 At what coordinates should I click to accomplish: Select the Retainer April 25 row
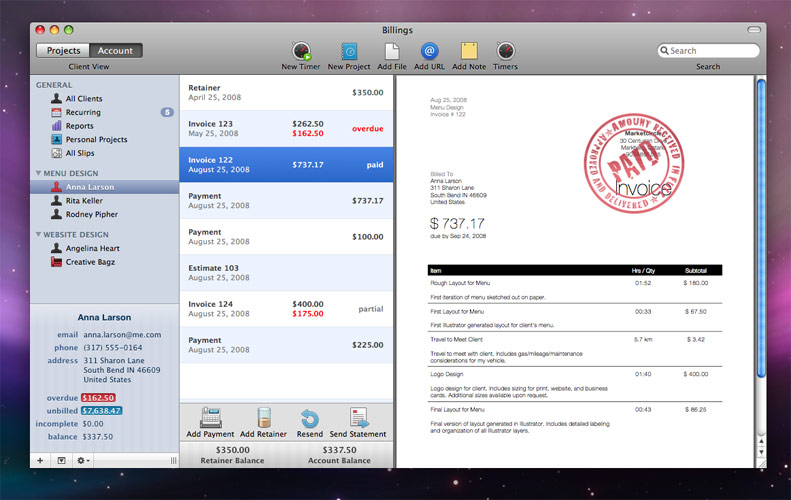[x=286, y=92]
